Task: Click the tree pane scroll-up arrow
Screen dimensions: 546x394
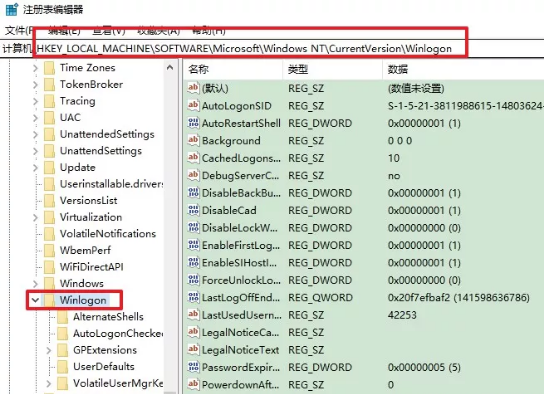Action: (170, 68)
